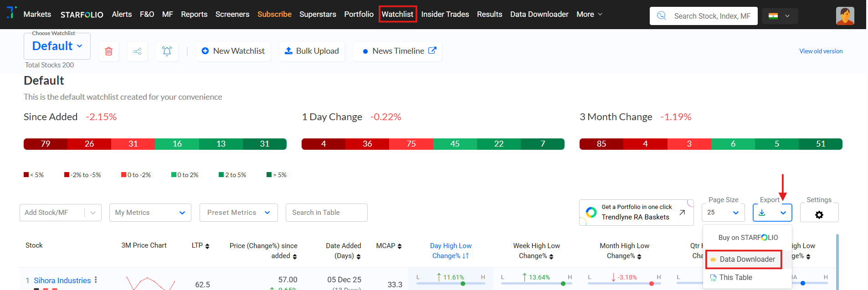Click the Trendlyne RA Baskets banner

(636, 212)
